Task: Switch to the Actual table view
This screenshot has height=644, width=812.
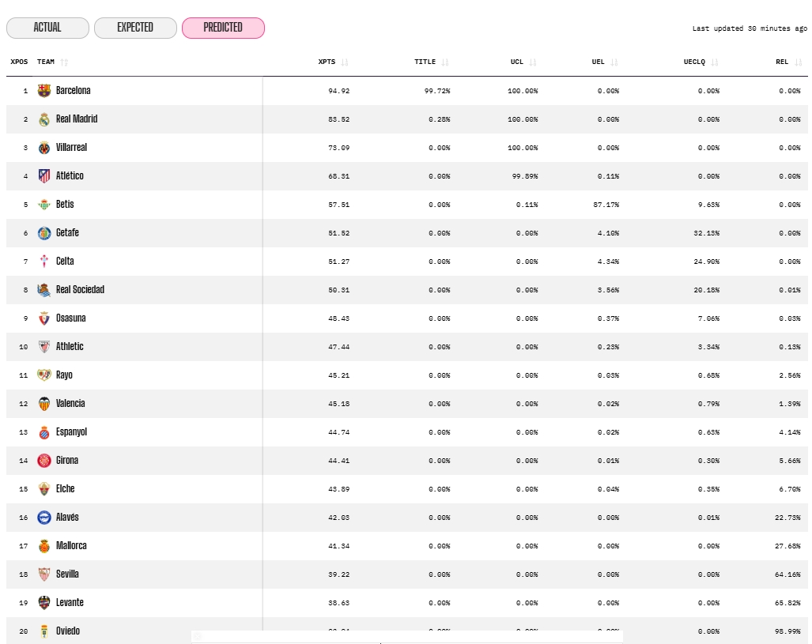Action: [47, 28]
